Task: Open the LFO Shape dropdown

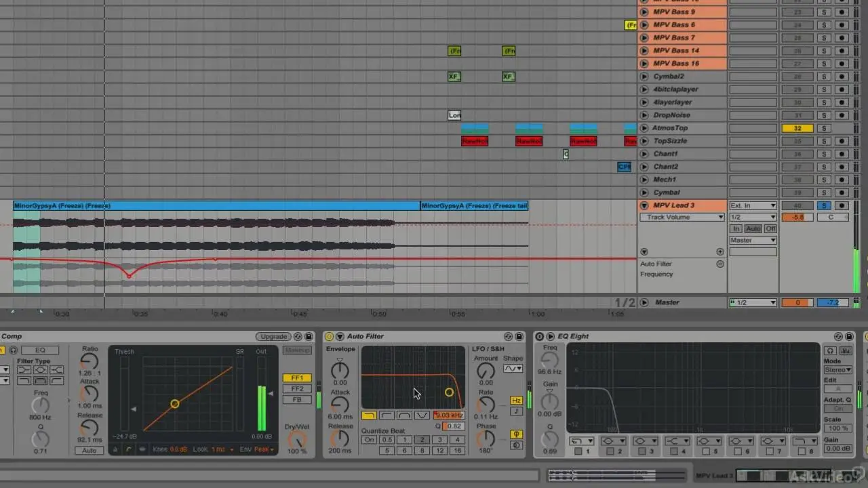Action: point(513,369)
